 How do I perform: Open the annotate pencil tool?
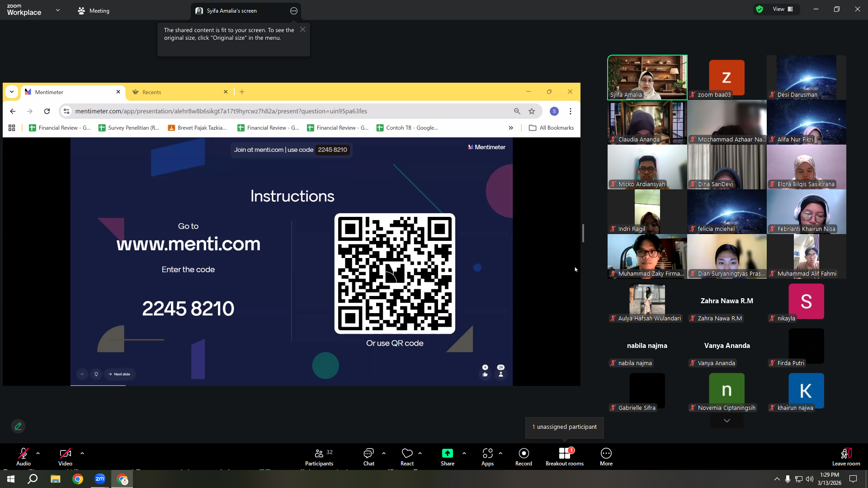coord(18,426)
